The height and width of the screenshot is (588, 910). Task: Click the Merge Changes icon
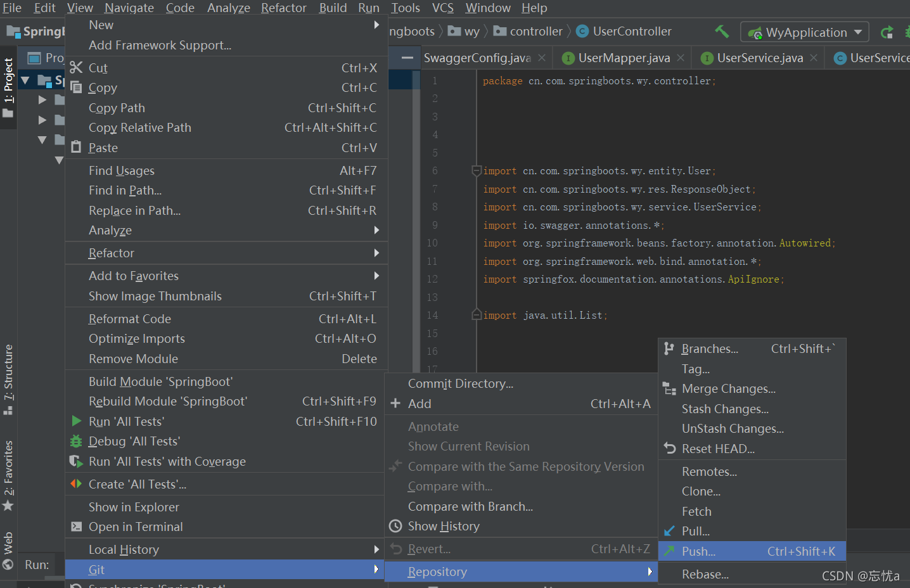pyautogui.click(x=669, y=388)
